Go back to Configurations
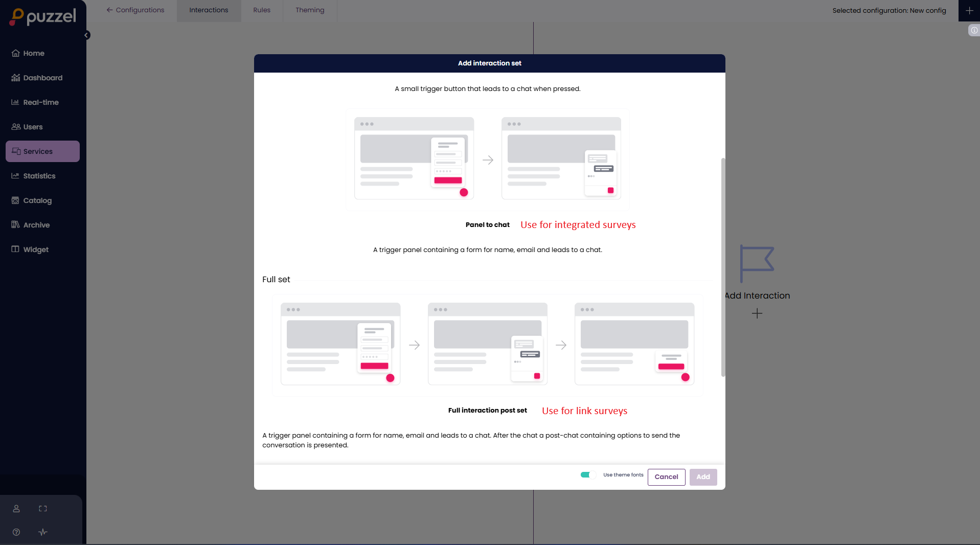 click(x=135, y=10)
